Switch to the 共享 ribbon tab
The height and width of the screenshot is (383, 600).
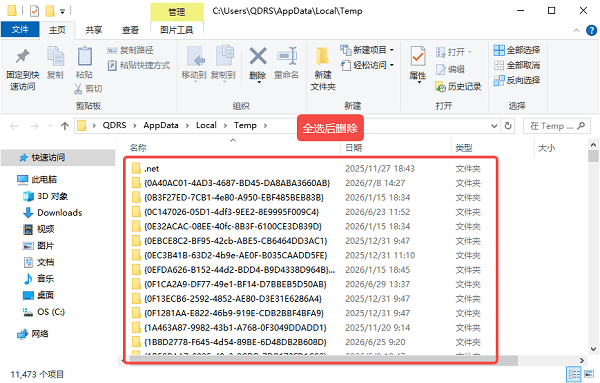[93, 30]
